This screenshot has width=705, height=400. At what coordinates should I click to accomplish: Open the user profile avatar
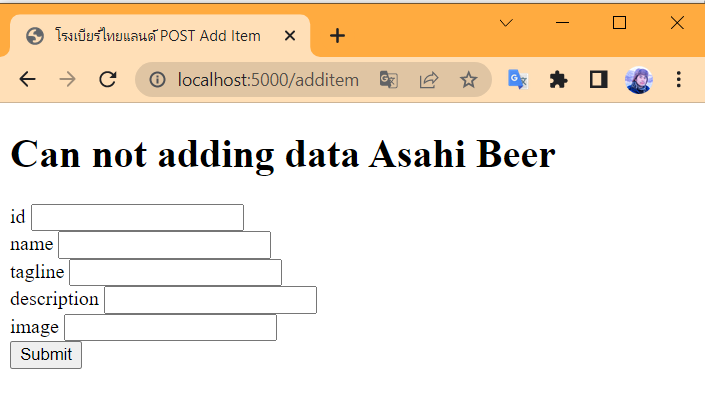point(639,80)
